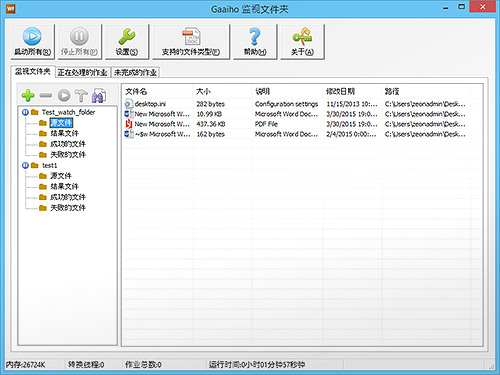This screenshot has width=500, height=375.
Task: Click info icon beside test1
Action: coord(25,165)
